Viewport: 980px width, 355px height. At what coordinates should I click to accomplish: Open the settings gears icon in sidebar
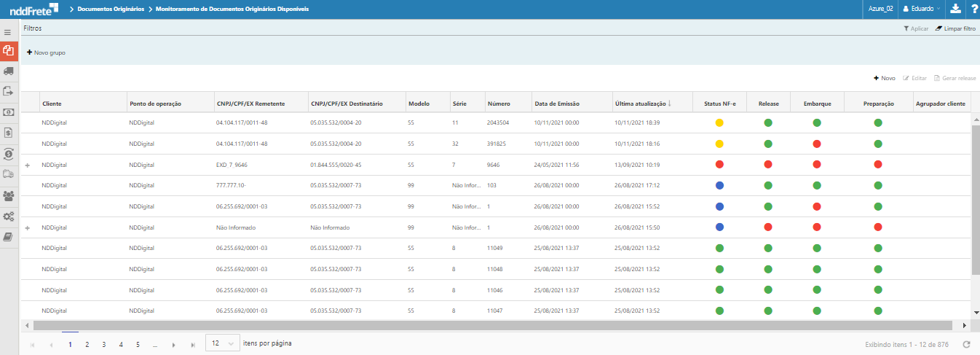(x=9, y=216)
